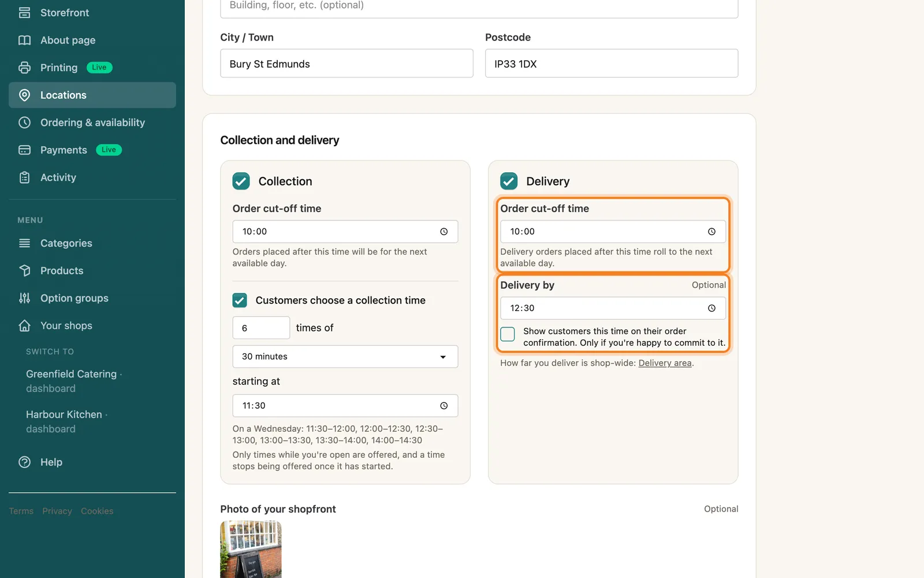This screenshot has height=578, width=924.
Task: Open time picker on starting at clock icon
Action: pos(444,406)
